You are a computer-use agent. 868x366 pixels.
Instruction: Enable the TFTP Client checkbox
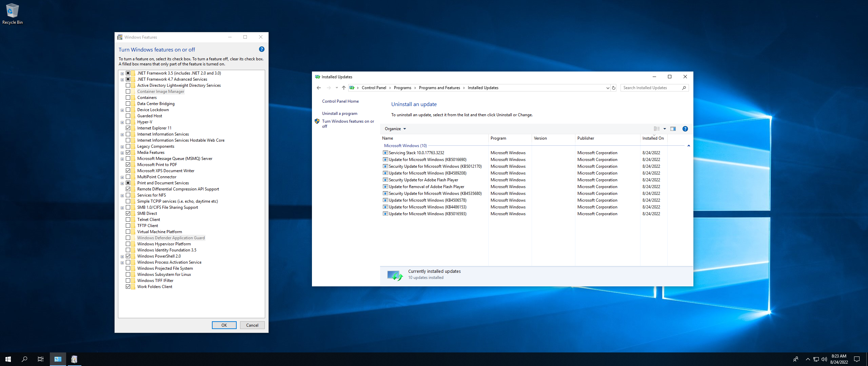pyautogui.click(x=128, y=226)
